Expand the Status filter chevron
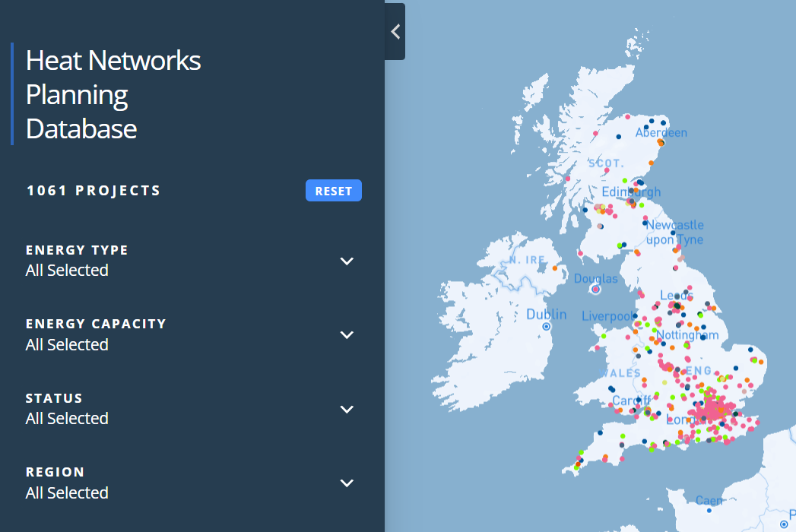796x532 pixels. point(347,410)
